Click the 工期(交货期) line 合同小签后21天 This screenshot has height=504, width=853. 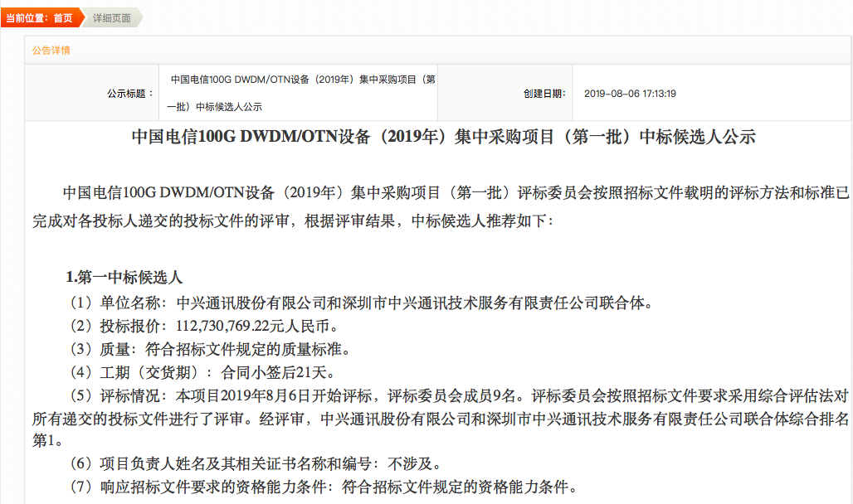[x=202, y=372]
